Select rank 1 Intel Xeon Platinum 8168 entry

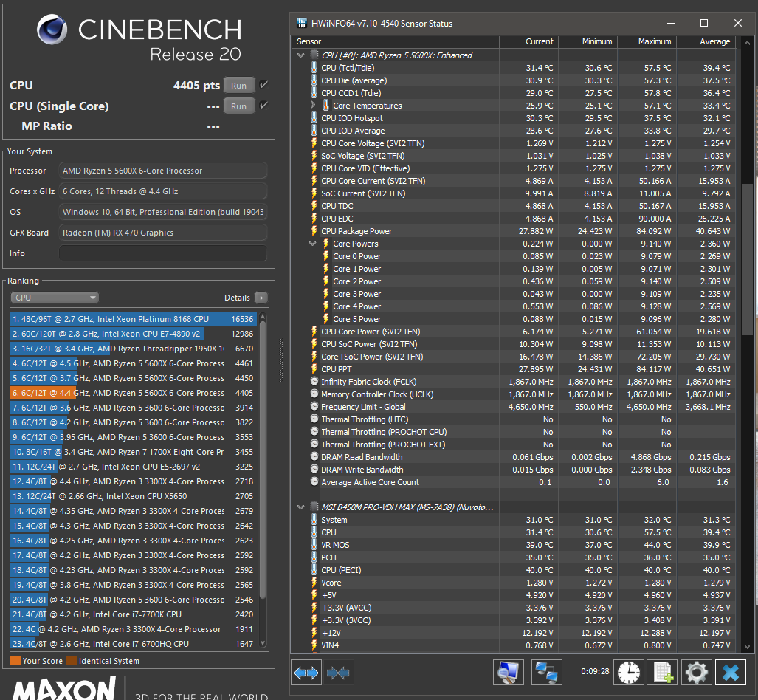pyautogui.click(x=133, y=319)
